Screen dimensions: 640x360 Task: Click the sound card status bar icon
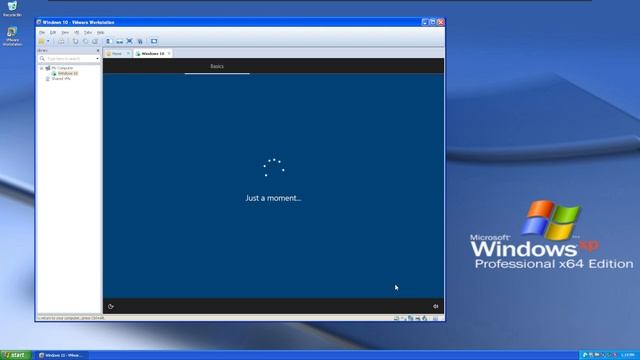(424, 318)
